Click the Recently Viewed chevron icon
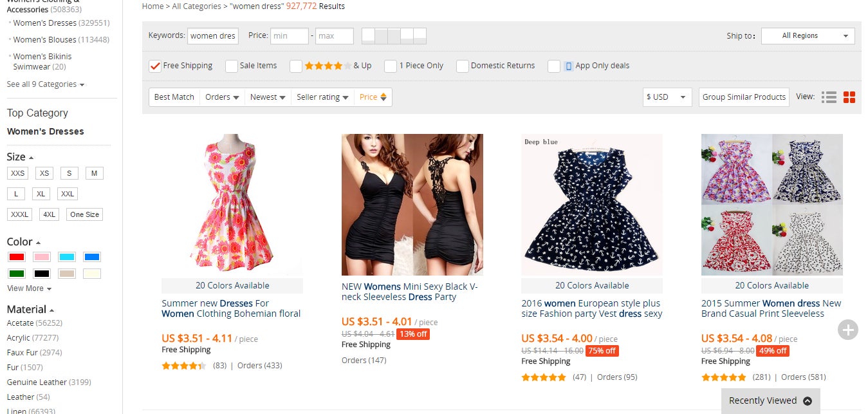 808,400
